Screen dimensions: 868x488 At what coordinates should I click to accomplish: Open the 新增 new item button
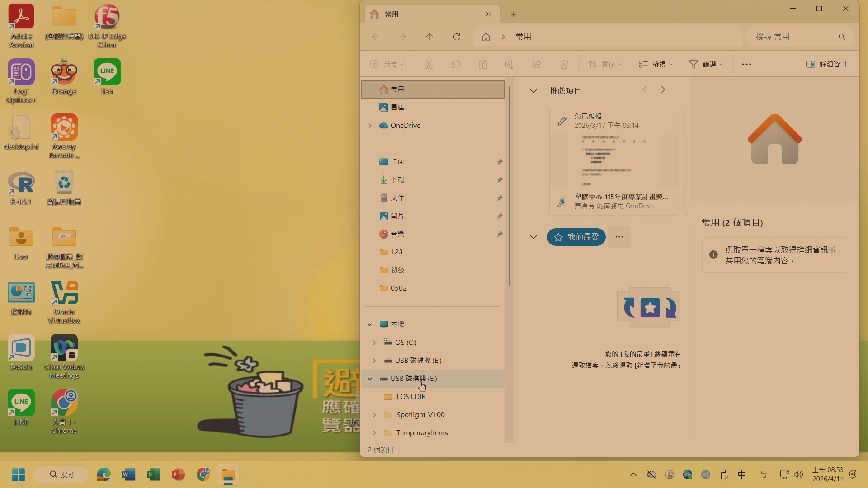(x=387, y=64)
